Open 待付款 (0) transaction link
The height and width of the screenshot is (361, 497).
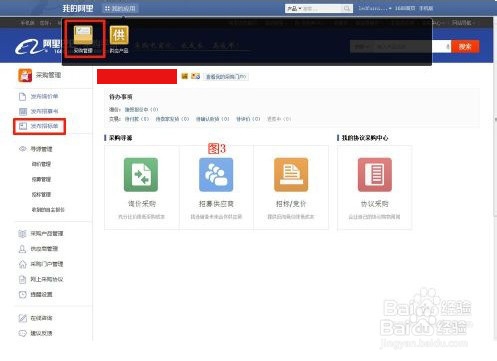click(x=137, y=119)
